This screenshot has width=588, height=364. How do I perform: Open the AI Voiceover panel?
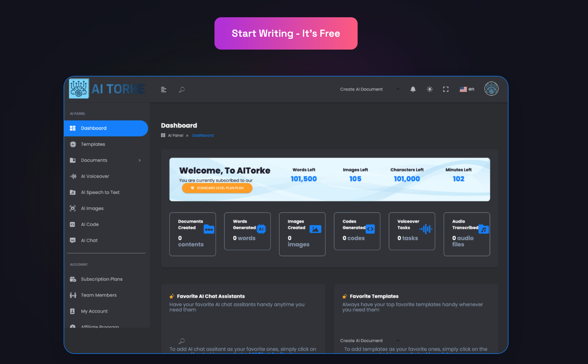95,176
